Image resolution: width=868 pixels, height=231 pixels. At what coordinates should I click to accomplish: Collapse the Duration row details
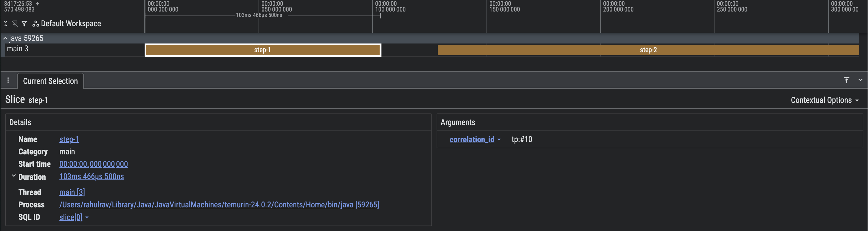point(14,176)
